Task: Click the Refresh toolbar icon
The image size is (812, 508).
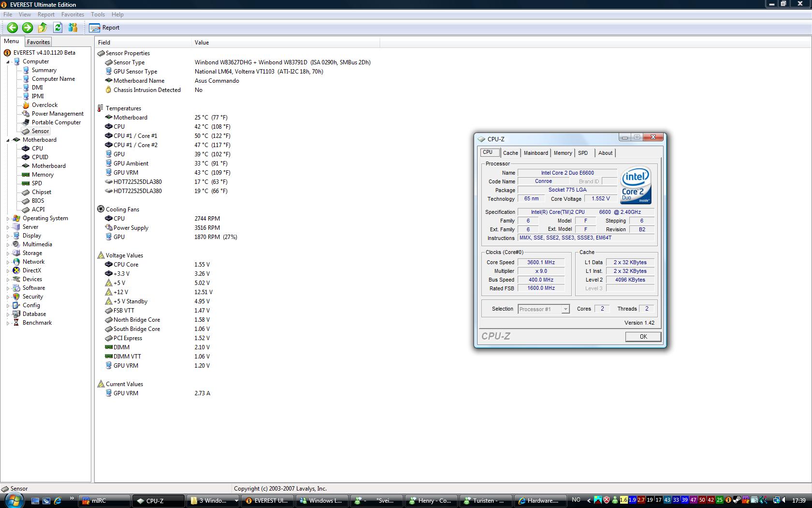Action: click(58, 28)
